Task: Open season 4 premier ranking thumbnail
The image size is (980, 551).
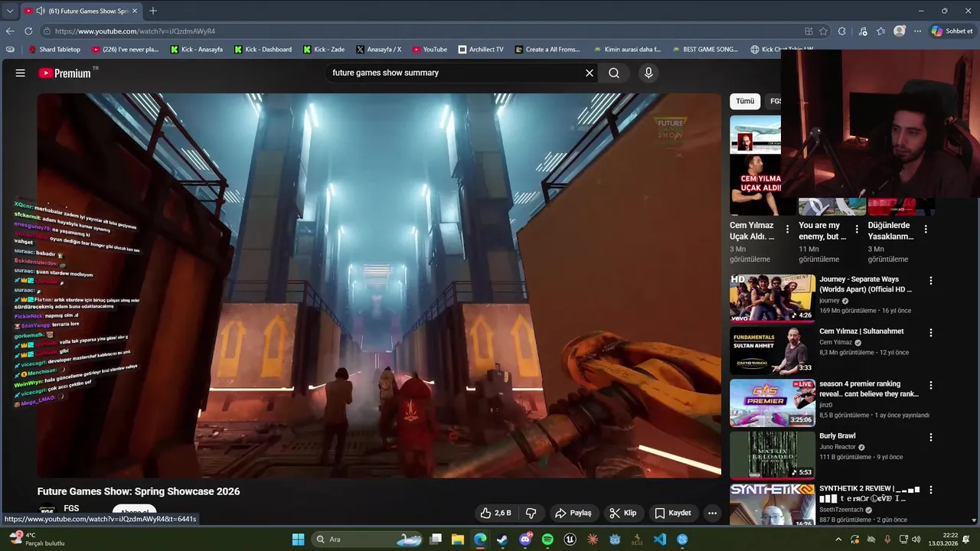Action: [773, 403]
